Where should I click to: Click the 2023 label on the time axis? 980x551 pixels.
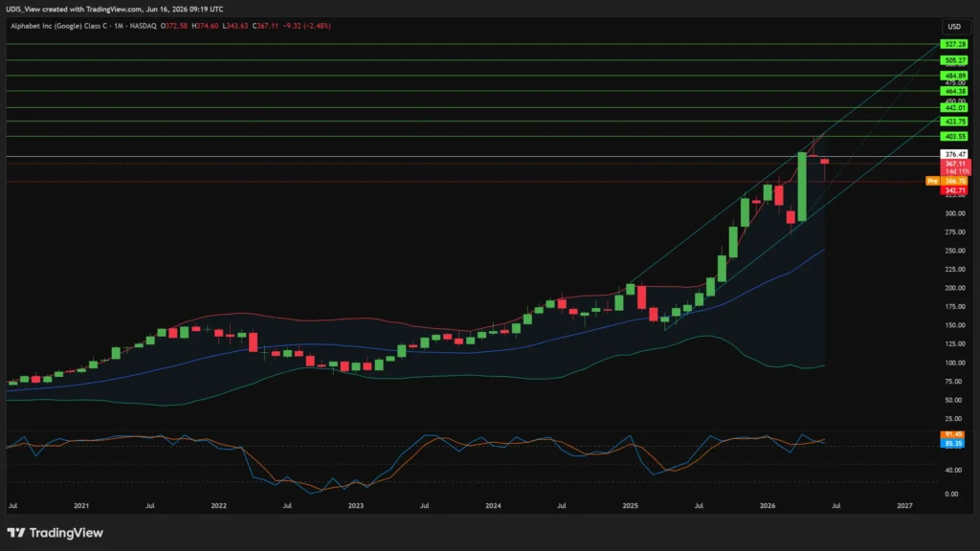[356, 506]
